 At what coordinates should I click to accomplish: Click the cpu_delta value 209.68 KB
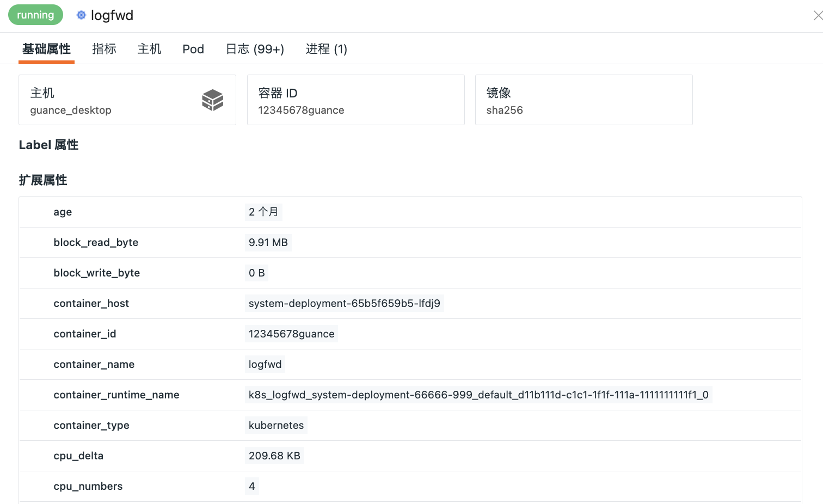[274, 456]
